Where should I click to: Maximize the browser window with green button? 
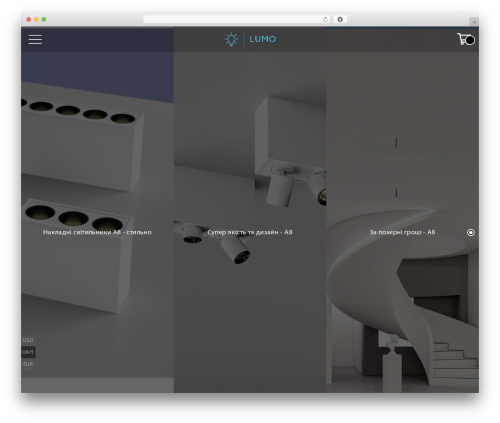[44, 19]
